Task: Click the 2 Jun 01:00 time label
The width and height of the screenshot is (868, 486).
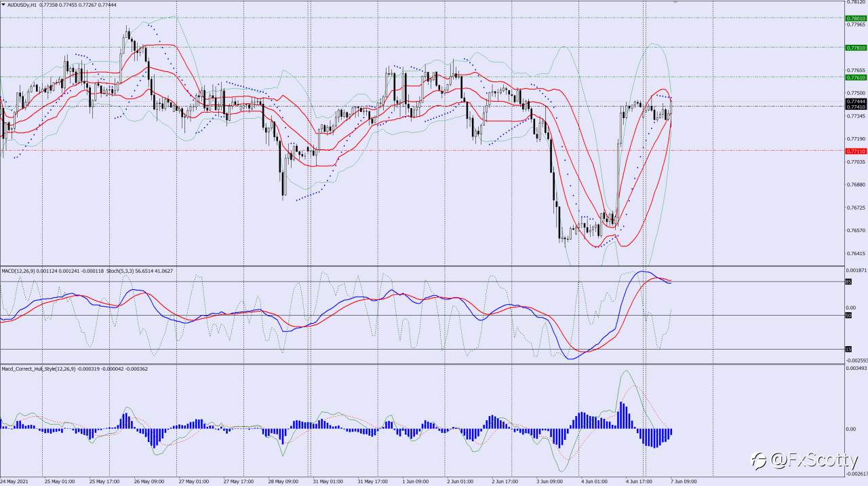Action: click(461, 482)
